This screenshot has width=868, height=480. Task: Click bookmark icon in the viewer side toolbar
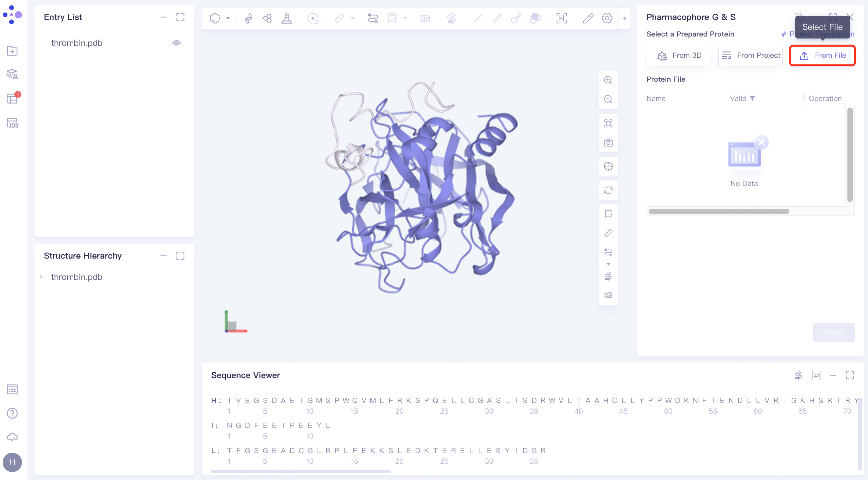tap(608, 214)
